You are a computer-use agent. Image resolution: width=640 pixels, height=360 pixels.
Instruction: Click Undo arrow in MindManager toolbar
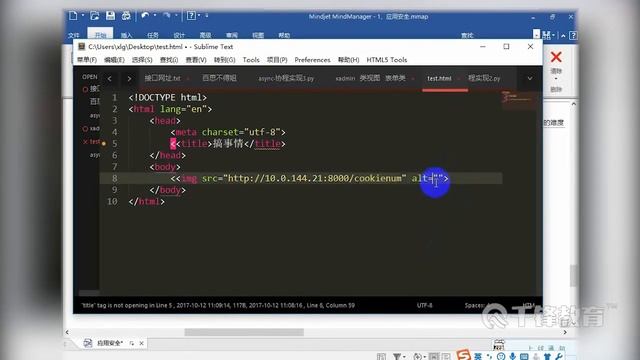(x=145, y=16)
